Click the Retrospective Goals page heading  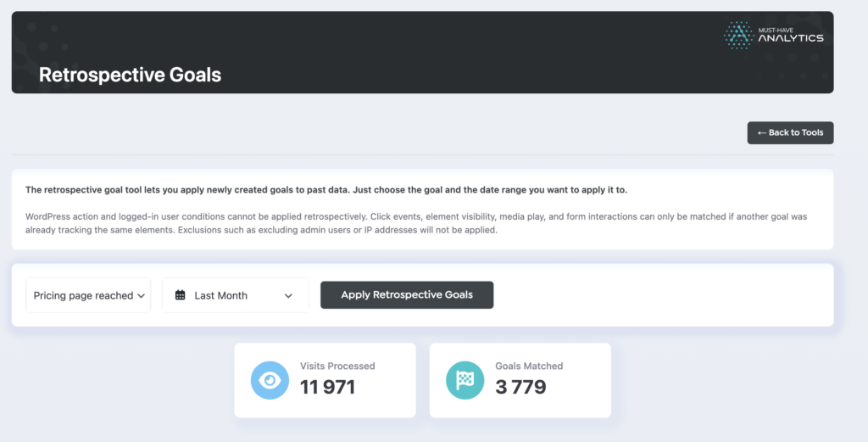click(x=130, y=75)
